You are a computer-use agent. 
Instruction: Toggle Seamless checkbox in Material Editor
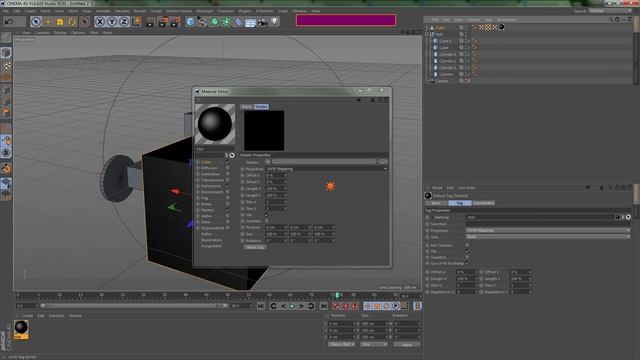267,221
